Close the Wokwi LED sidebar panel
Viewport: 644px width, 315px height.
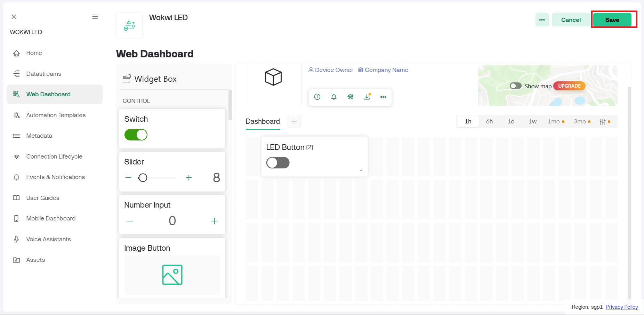point(14,17)
